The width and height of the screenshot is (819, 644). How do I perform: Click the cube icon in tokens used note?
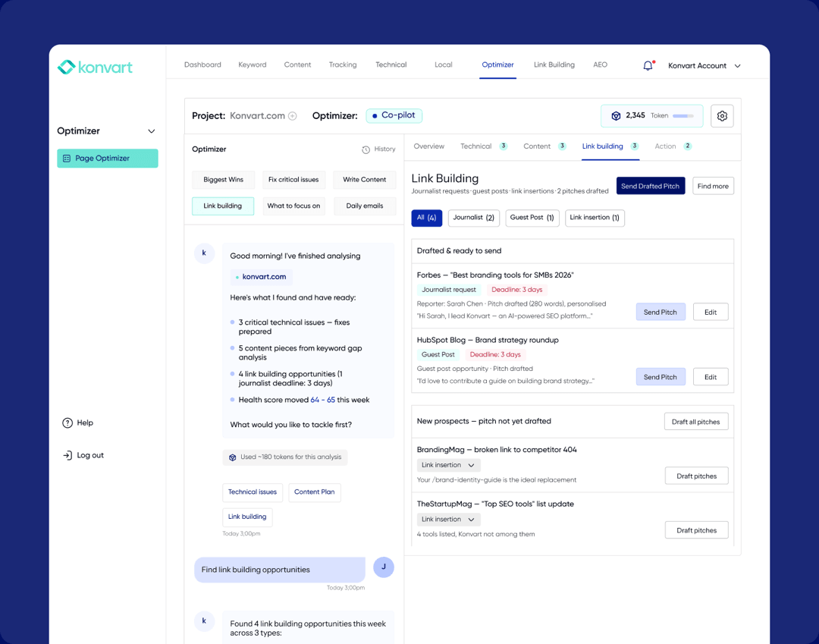(x=233, y=457)
